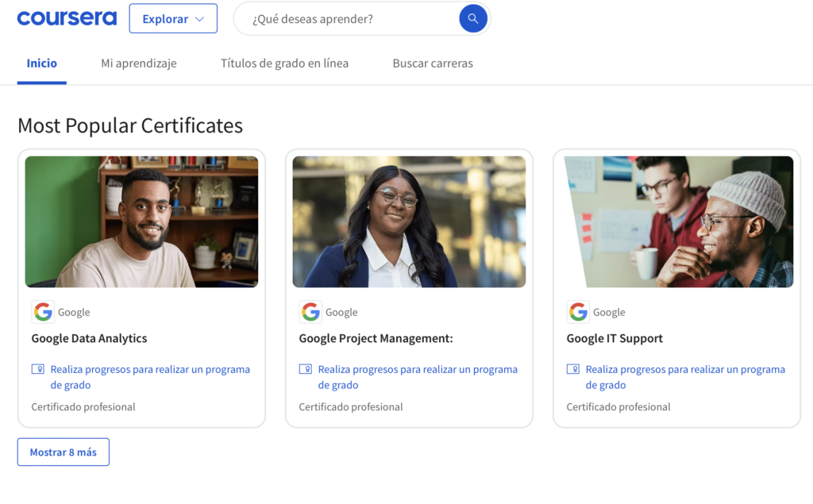Click the Mostrar 8 más button
Viewport: 813px width, 504px height.
(x=64, y=452)
